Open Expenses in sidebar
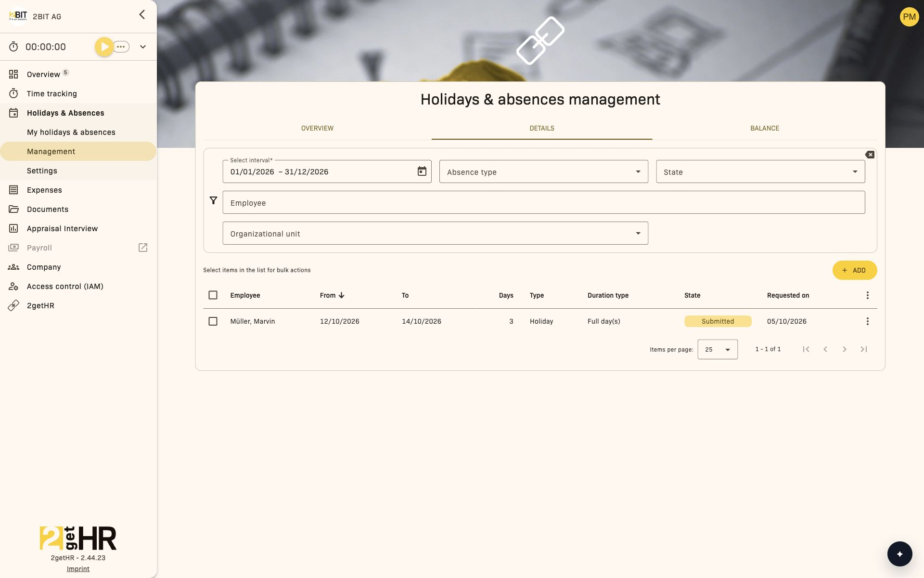This screenshot has width=924, height=578. click(x=78, y=190)
